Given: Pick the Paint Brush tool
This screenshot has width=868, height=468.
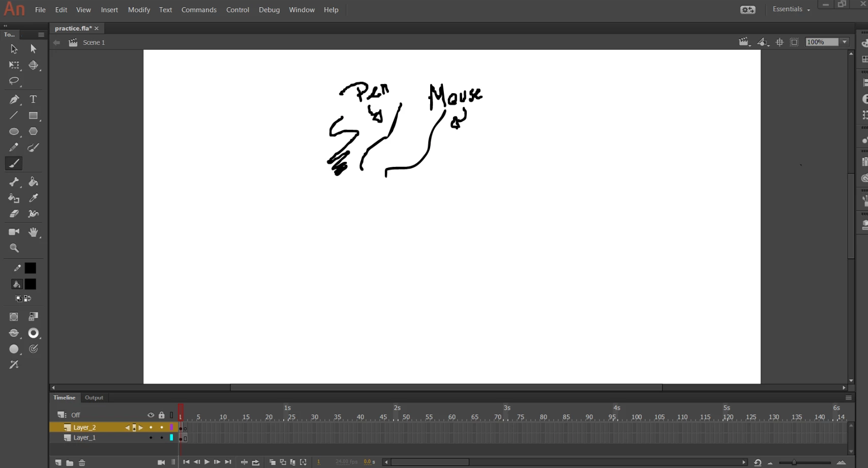Looking at the screenshot, I should coord(33,148).
